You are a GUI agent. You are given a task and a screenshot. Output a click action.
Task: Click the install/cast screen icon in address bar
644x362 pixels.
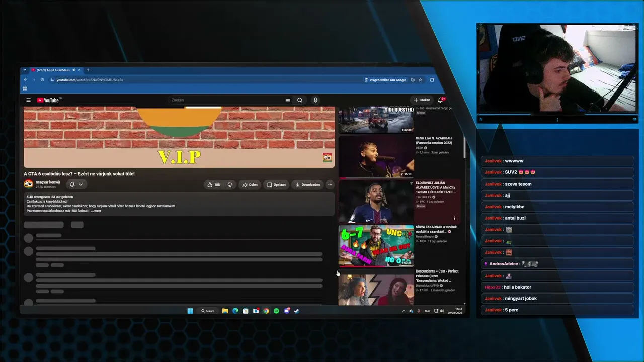click(413, 80)
